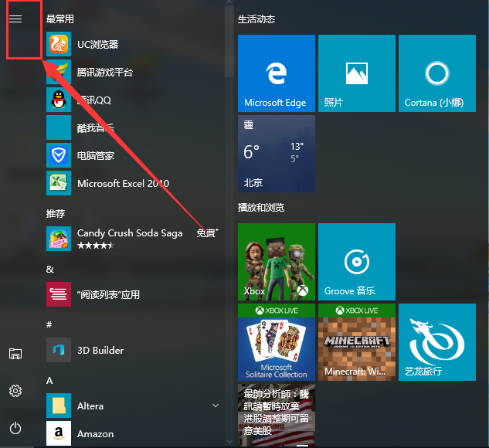The width and height of the screenshot is (489, 448).
Task: Click the "&" group header
Action: pyautogui.click(x=50, y=269)
